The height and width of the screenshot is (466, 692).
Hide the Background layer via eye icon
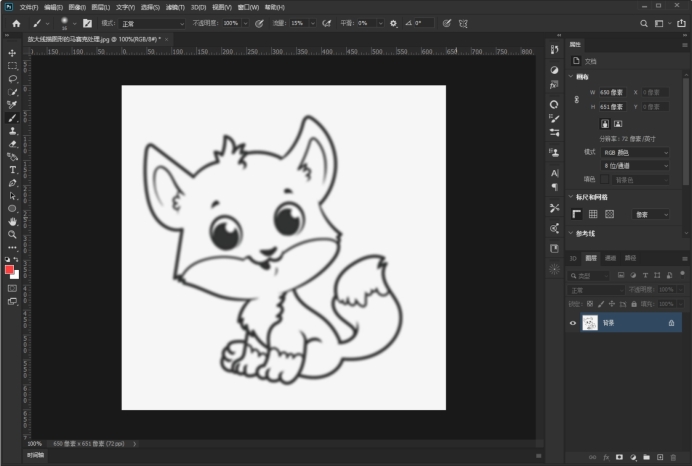pos(573,323)
